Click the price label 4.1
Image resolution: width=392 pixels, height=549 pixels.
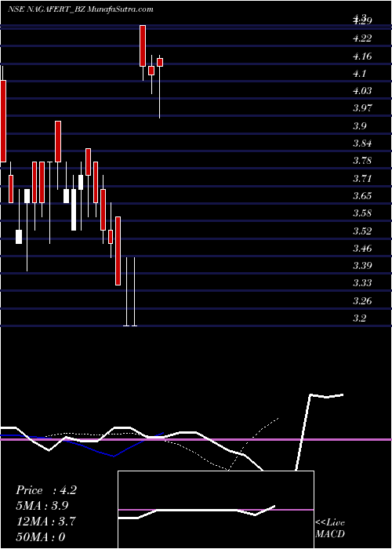pos(360,74)
